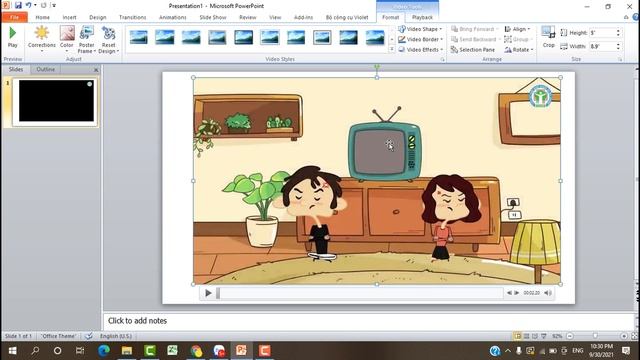Switch to the Transitions tab
640x360 pixels.
pos(132,17)
